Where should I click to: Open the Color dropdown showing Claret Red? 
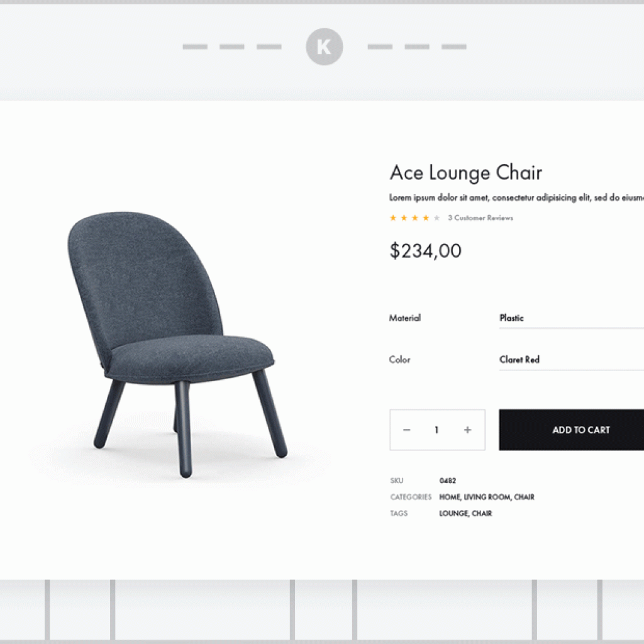click(571, 360)
